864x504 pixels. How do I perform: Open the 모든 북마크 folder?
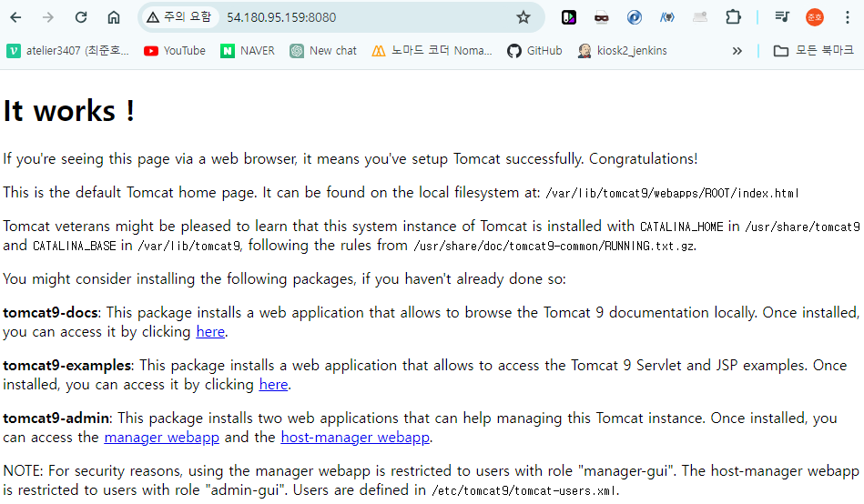814,51
